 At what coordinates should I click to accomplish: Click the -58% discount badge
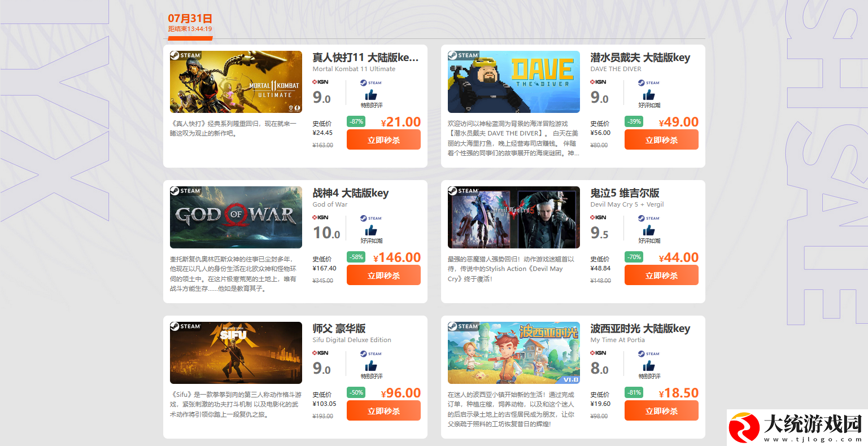[x=356, y=257]
